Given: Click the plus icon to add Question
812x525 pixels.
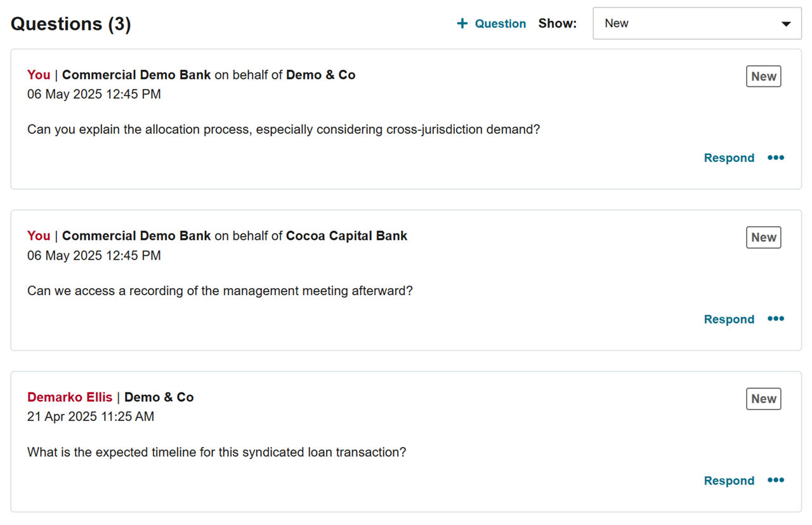Looking at the screenshot, I should (462, 23).
